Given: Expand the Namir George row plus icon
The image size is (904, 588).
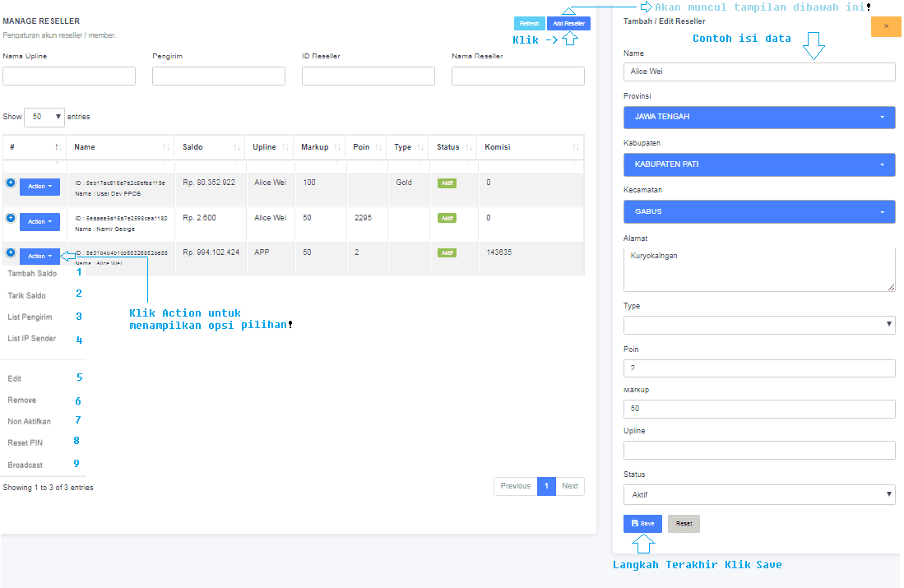Looking at the screenshot, I should pyautogui.click(x=11, y=218).
